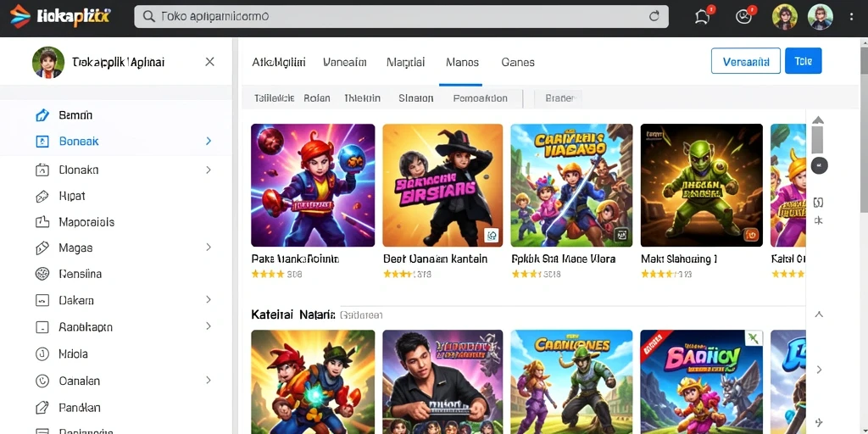Expand the Dakam sidebar item chevron
868x434 pixels.
click(x=209, y=300)
